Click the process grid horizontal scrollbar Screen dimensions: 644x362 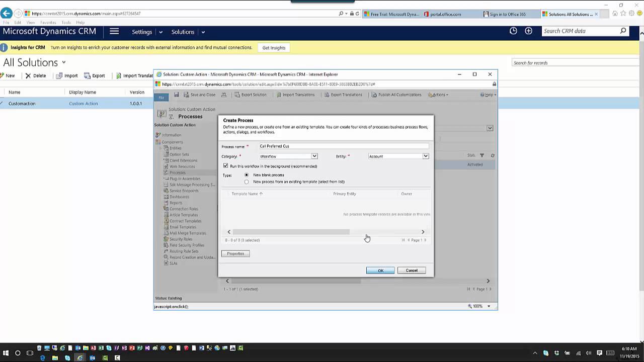(296, 281)
